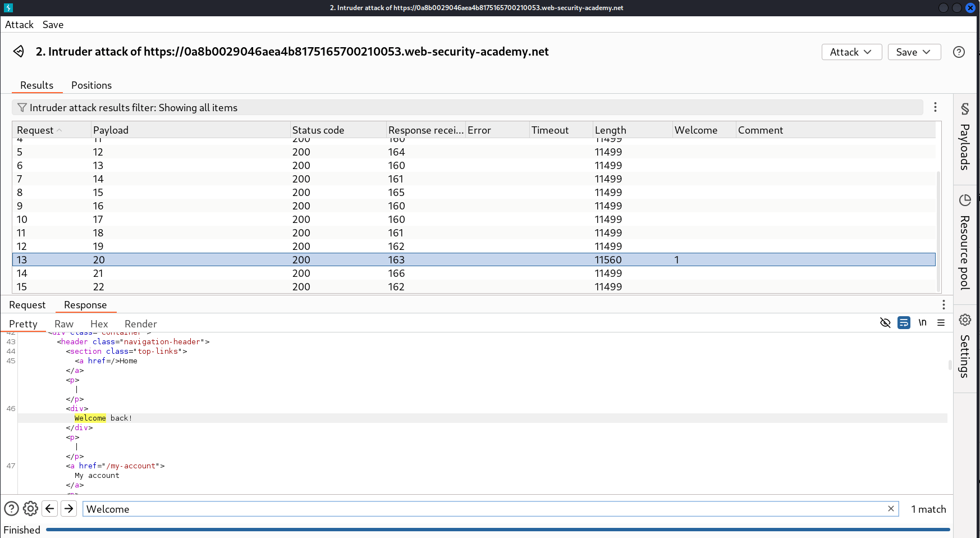Click the attack progress bar at bottom

(498, 529)
